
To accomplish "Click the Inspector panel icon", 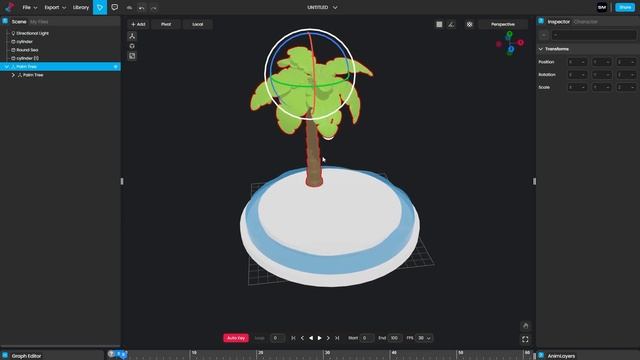I will click(541, 21).
